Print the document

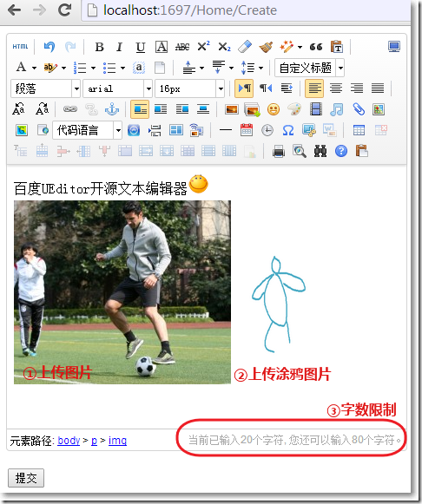click(x=279, y=151)
